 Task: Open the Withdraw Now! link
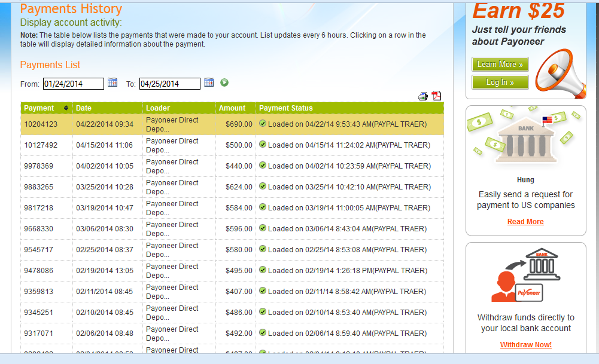coord(525,345)
